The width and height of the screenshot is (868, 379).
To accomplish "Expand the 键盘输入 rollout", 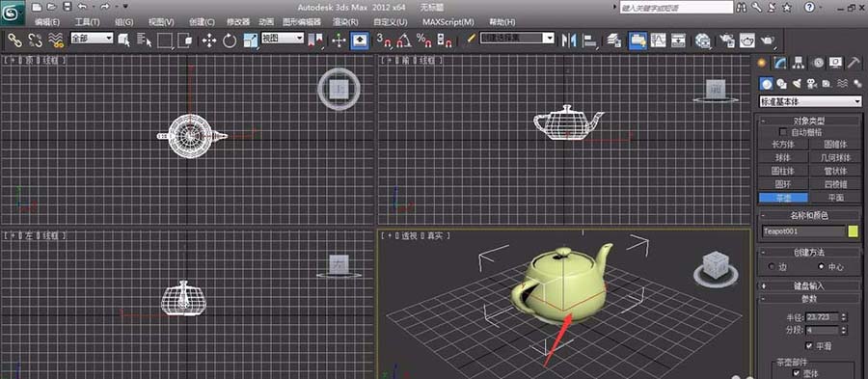I will (810, 286).
